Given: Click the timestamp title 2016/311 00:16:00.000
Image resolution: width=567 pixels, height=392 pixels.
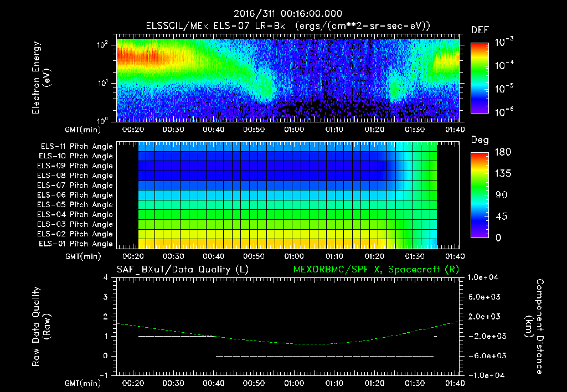Looking at the screenshot, I should point(287,14).
